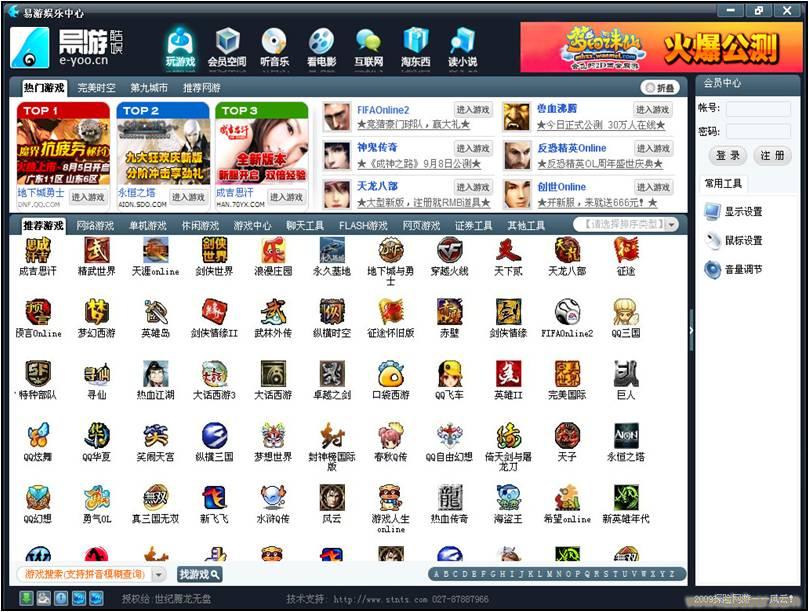Focus the 帐号 account input field

tap(758, 108)
